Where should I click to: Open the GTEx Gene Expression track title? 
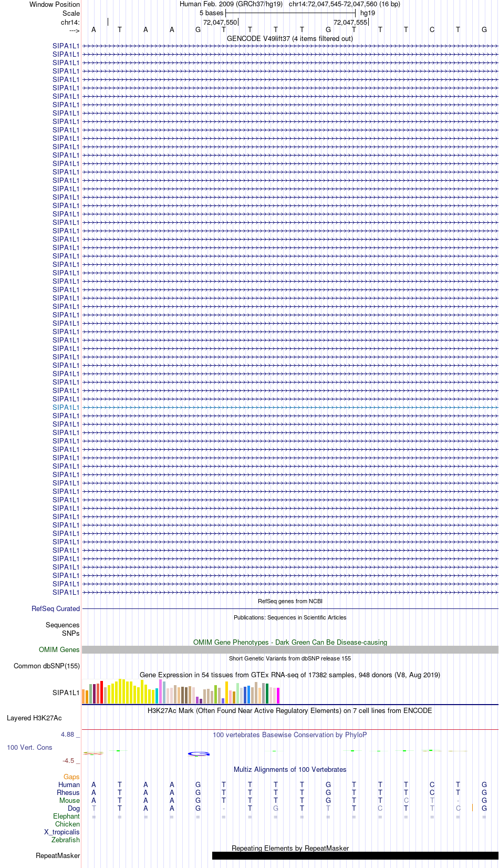[290, 675]
